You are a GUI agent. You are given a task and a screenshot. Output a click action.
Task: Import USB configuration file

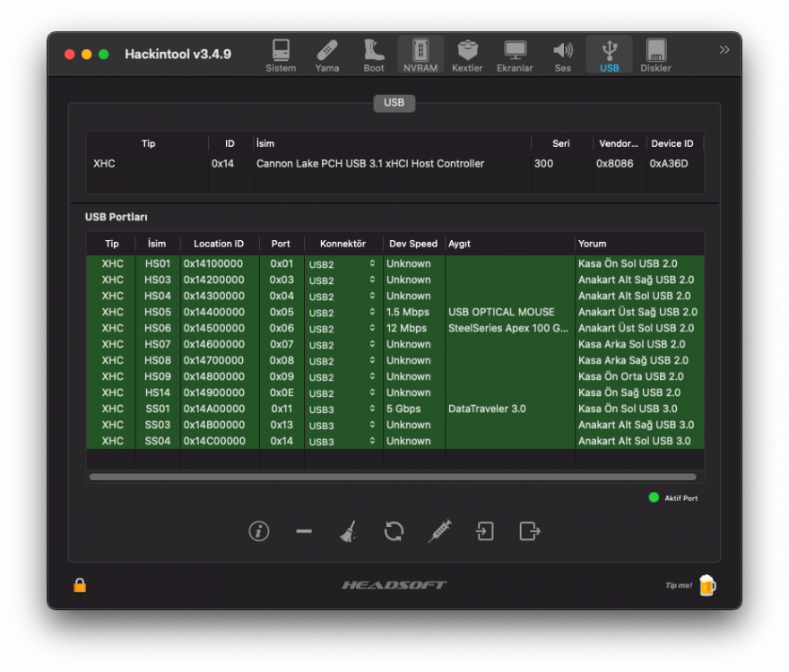click(484, 531)
